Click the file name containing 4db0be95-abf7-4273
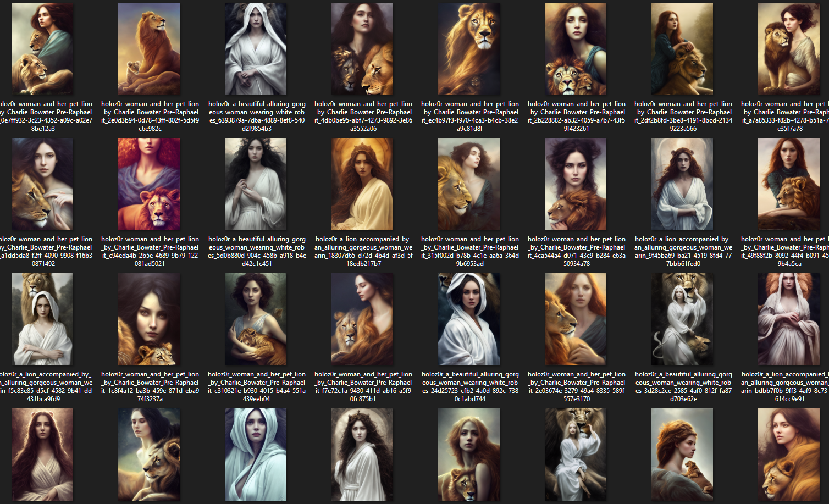The width and height of the screenshot is (829, 504). pos(363,116)
